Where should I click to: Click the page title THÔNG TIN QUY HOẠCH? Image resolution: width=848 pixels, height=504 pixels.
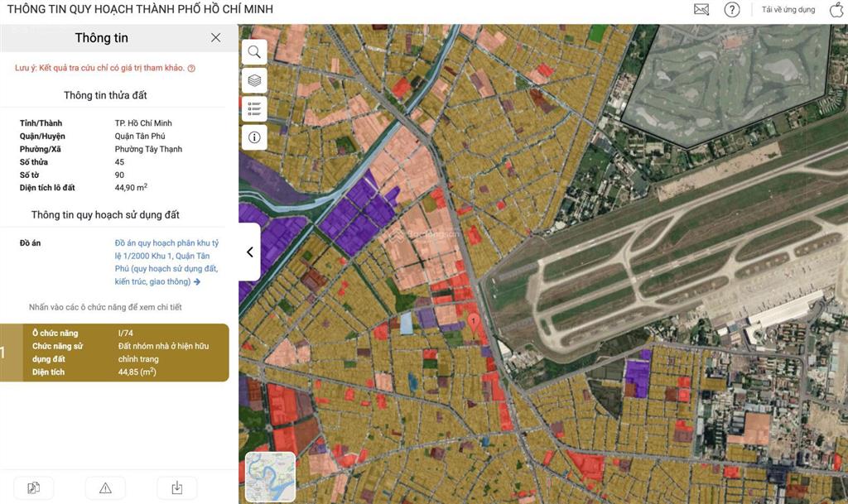(140, 9)
